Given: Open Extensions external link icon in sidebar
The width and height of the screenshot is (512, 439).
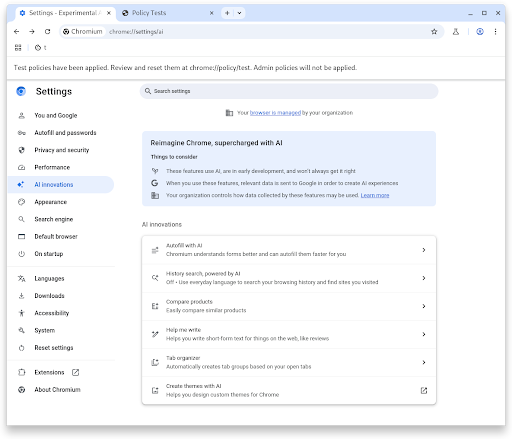Looking at the screenshot, I should pyautogui.click(x=76, y=372).
